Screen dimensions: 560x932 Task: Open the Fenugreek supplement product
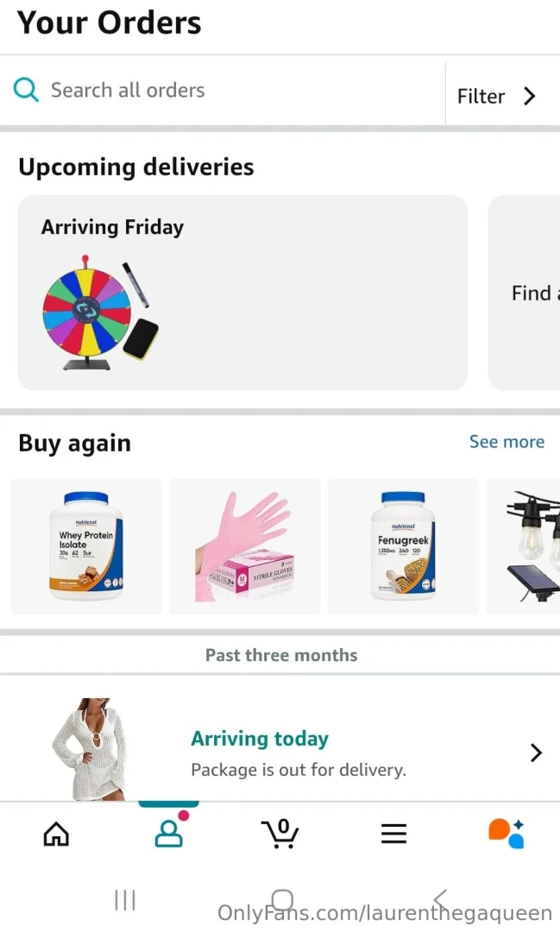pyautogui.click(x=403, y=545)
